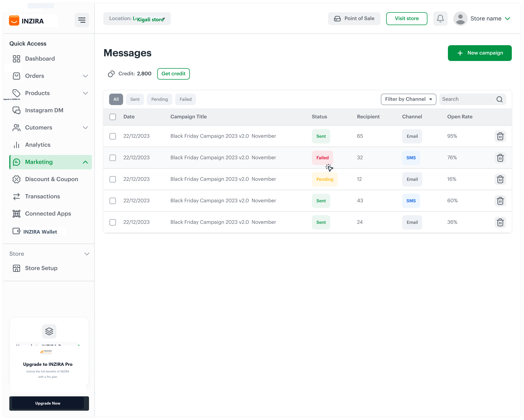Click the Dashboard grid icon
Viewport: 524px width, 420px height.
(x=16, y=59)
